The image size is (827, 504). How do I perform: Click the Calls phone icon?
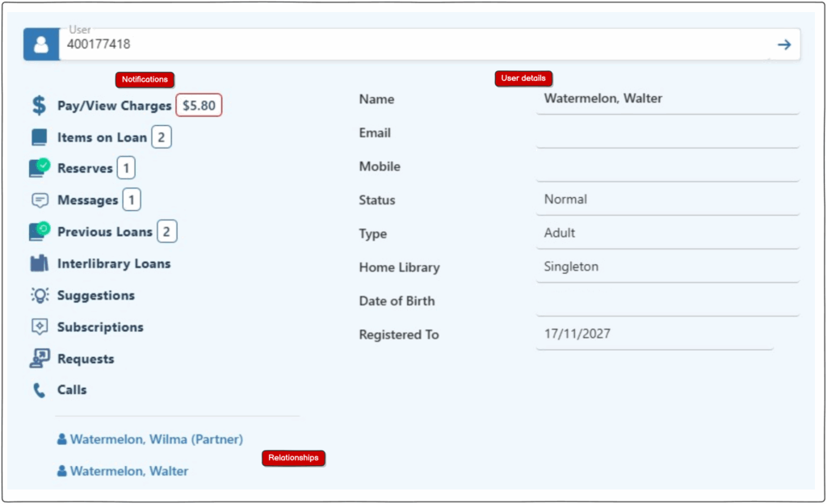point(39,390)
